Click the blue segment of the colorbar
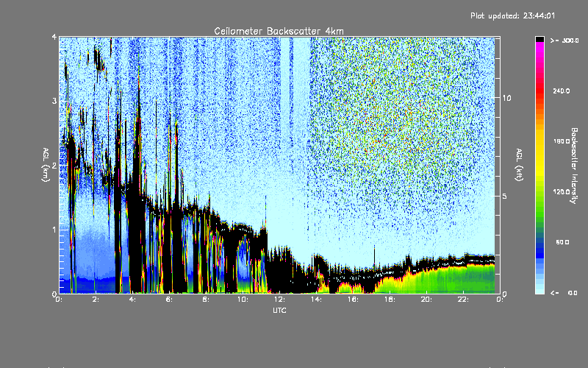This screenshot has width=588, height=368. tap(539, 250)
